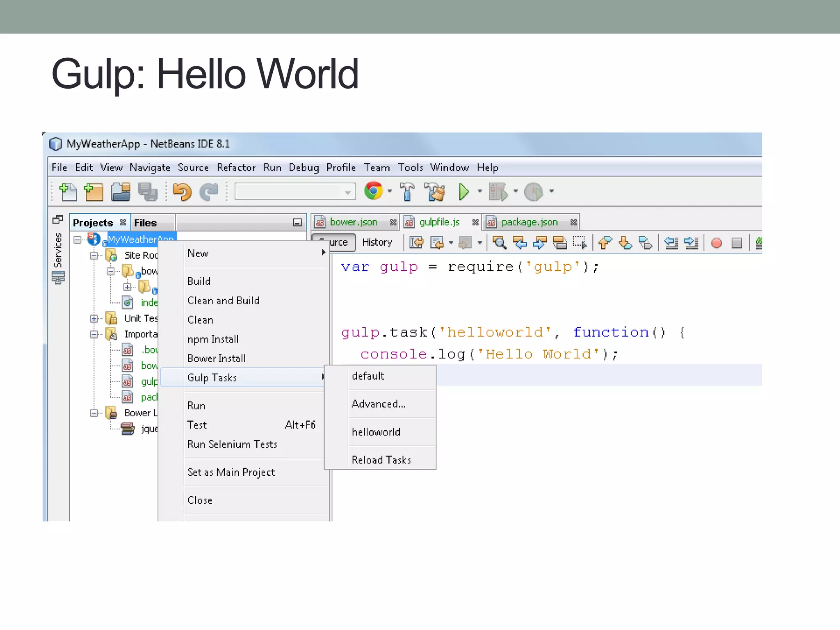Click the New File toolbar icon
The image size is (840, 630).
pos(68,192)
